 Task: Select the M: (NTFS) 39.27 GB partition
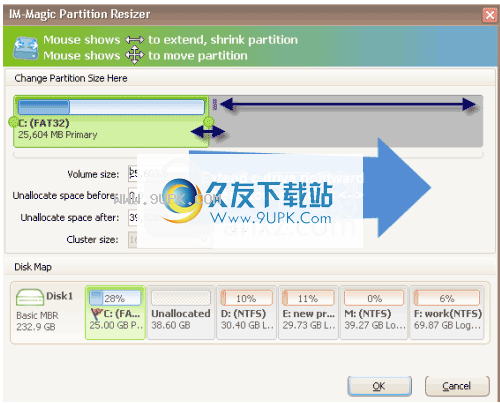click(374, 312)
